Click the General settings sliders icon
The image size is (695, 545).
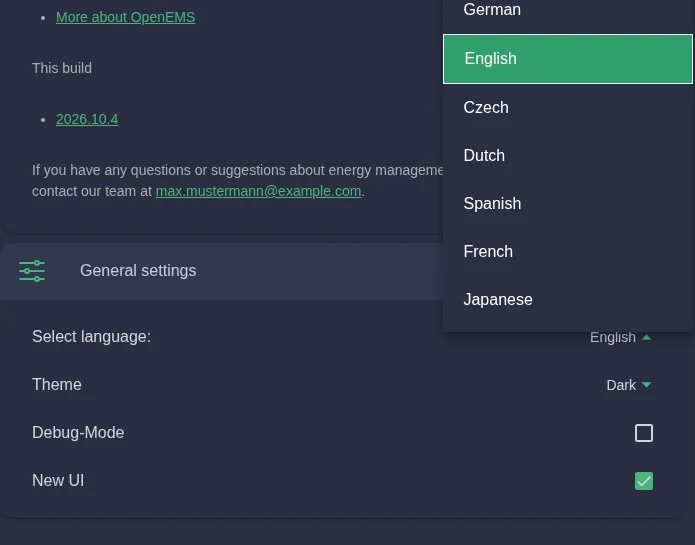tap(32, 271)
